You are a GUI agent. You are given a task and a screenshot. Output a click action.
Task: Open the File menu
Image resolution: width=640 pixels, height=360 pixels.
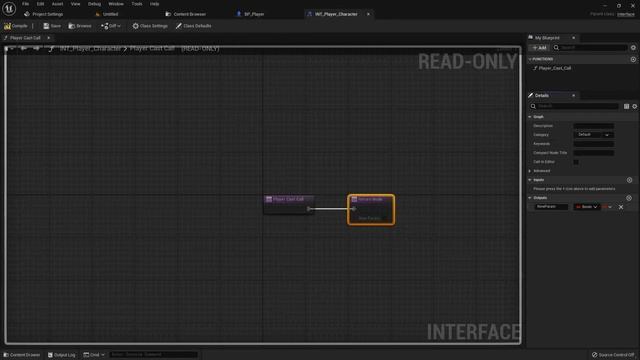point(25,4)
